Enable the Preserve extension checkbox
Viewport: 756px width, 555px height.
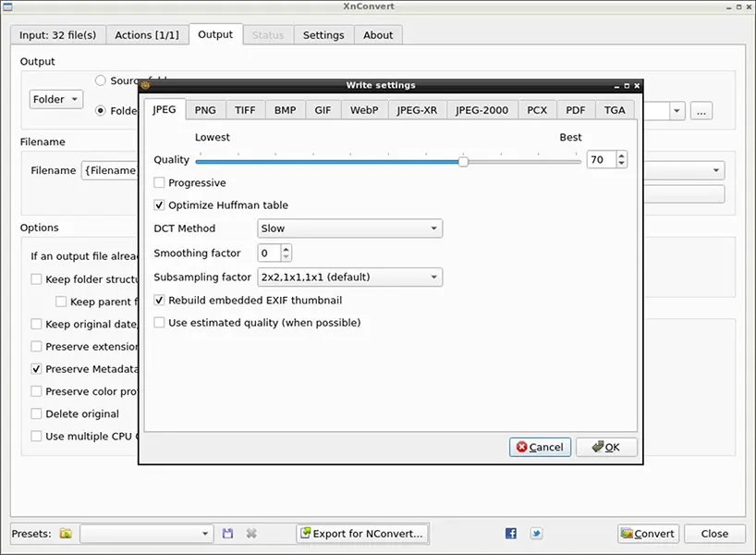tap(36, 347)
